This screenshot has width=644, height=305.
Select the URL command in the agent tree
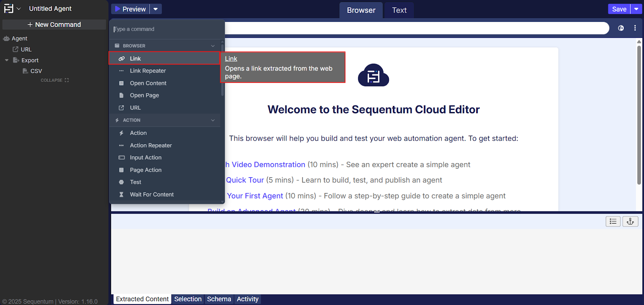pos(26,49)
